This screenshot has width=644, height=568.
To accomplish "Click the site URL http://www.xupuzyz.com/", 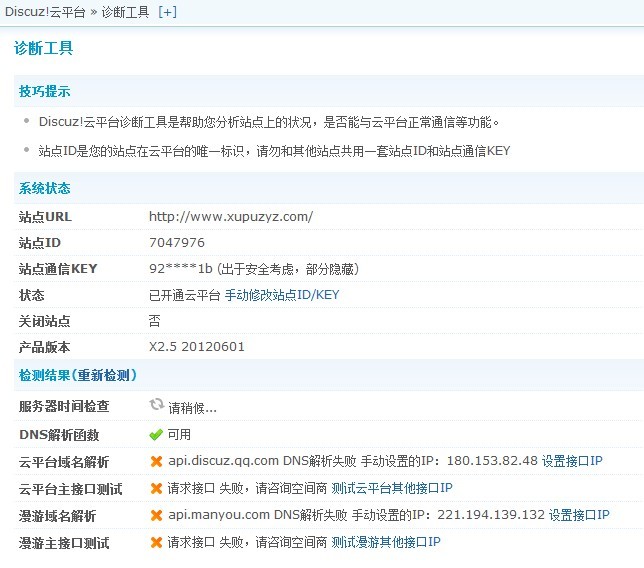I will pyautogui.click(x=231, y=216).
